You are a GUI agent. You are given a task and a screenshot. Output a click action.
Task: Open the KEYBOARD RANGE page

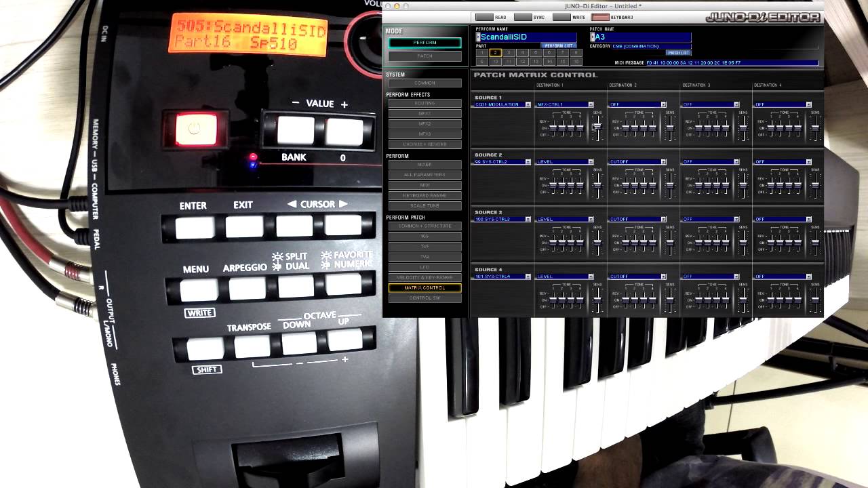coord(425,195)
